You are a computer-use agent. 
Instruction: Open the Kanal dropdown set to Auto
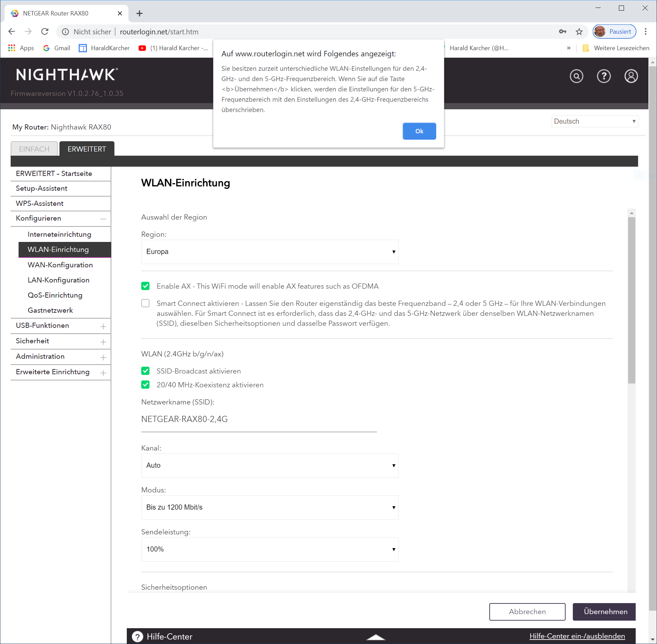(x=270, y=465)
